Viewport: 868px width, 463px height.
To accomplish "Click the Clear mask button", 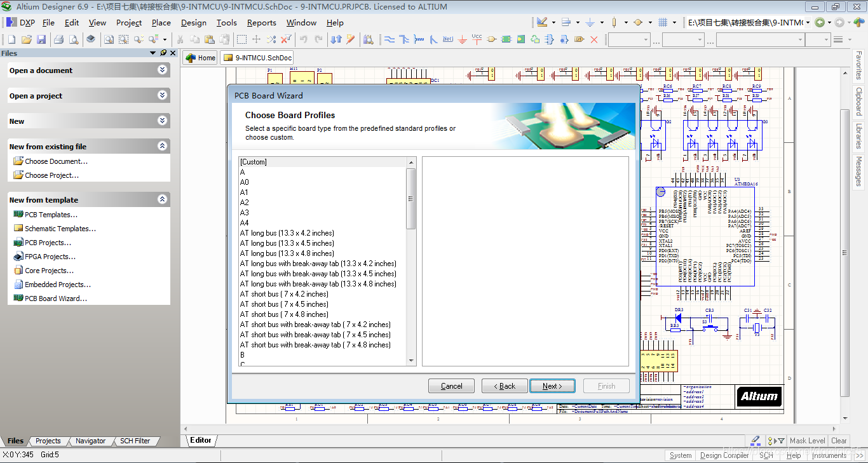I will (x=839, y=441).
